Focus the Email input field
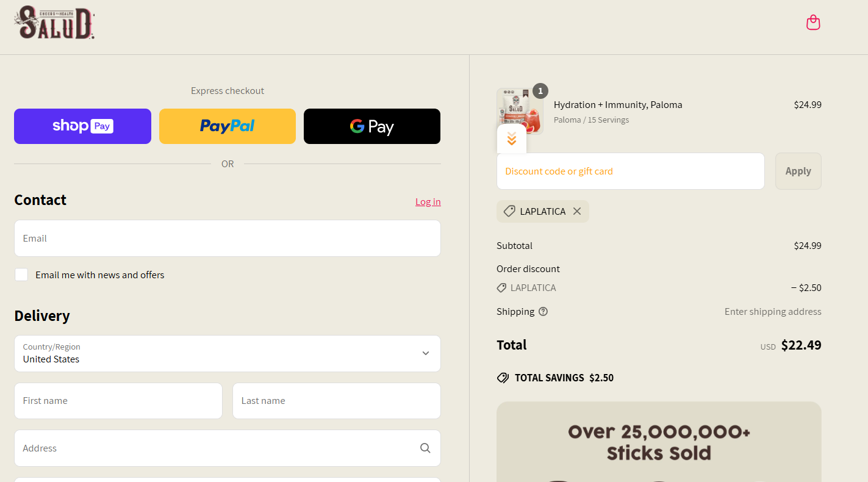Image resolution: width=868 pixels, height=482 pixels. (227, 238)
